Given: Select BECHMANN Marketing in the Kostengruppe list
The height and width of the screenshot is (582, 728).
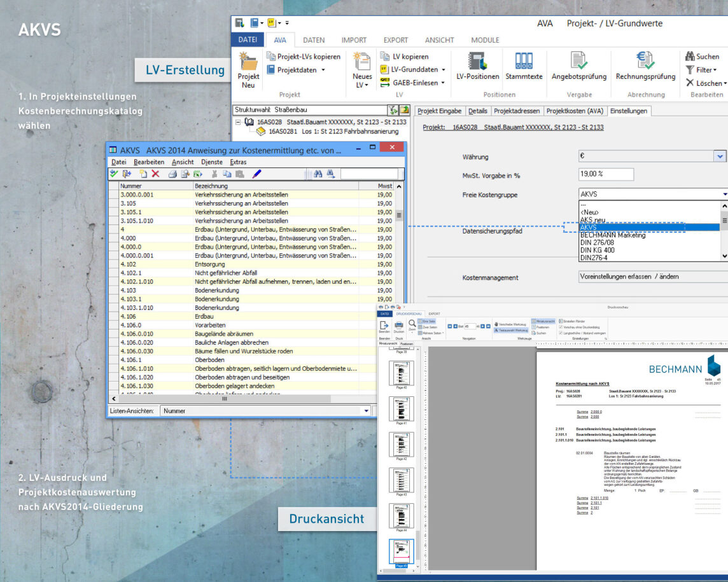Looking at the screenshot, I should [613, 235].
